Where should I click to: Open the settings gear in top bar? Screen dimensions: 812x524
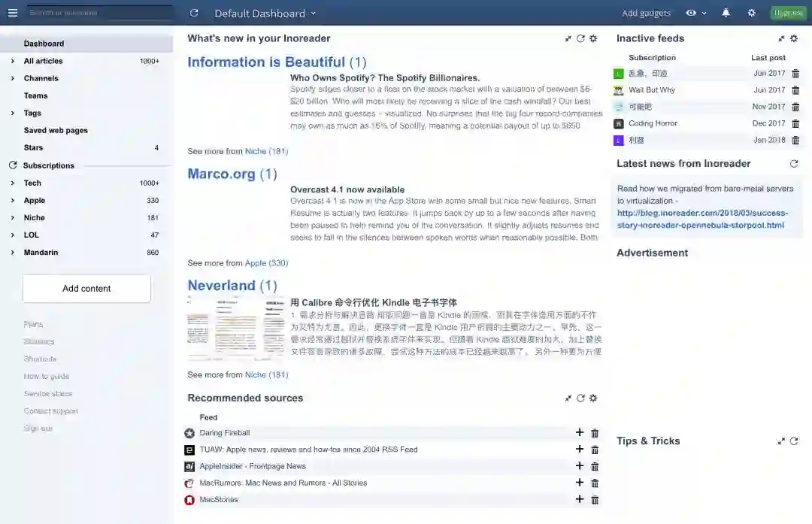pos(751,13)
